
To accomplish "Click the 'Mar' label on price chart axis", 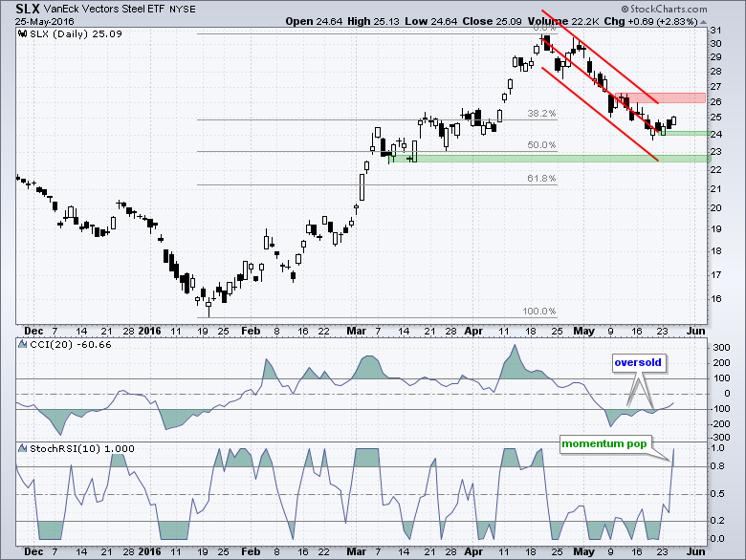I will click(356, 331).
